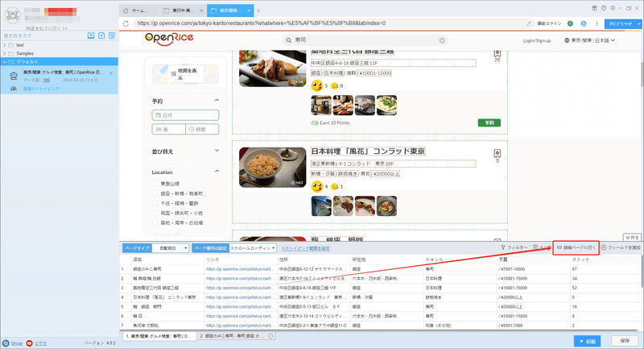Click the red video icon in the status bar
Viewport: 644px width, 349px height.
29,343
